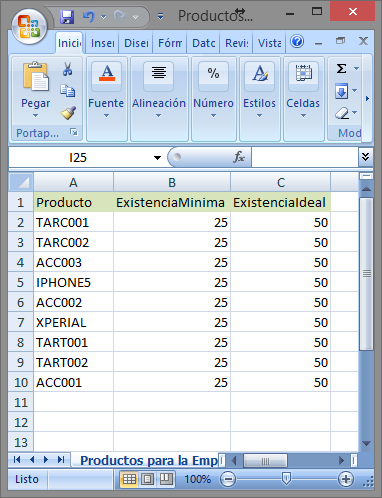Switch to the Inicio ribbon tab
382x498 pixels.
point(69,43)
